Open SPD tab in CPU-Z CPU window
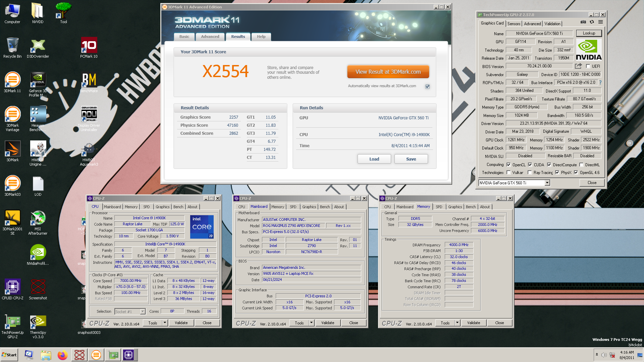 pyautogui.click(x=147, y=207)
